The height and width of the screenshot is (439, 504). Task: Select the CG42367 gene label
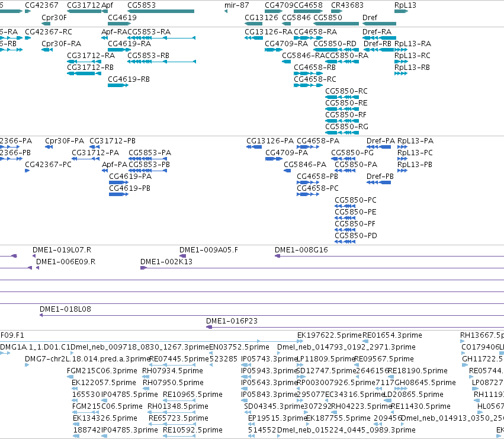pyautogui.click(x=42, y=5)
